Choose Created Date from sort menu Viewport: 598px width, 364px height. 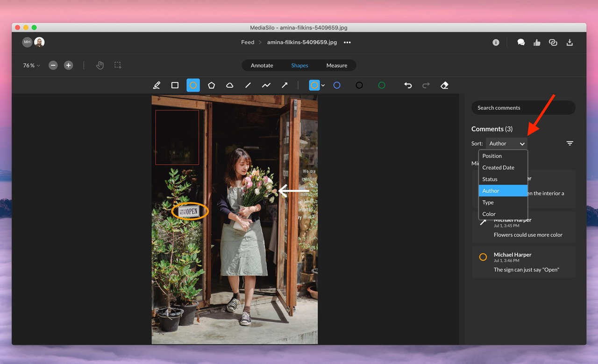498,168
